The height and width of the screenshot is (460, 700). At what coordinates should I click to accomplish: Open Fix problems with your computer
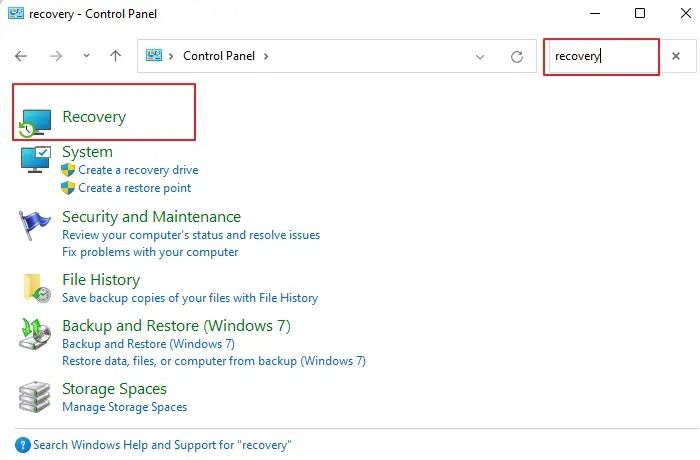[x=150, y=252]
